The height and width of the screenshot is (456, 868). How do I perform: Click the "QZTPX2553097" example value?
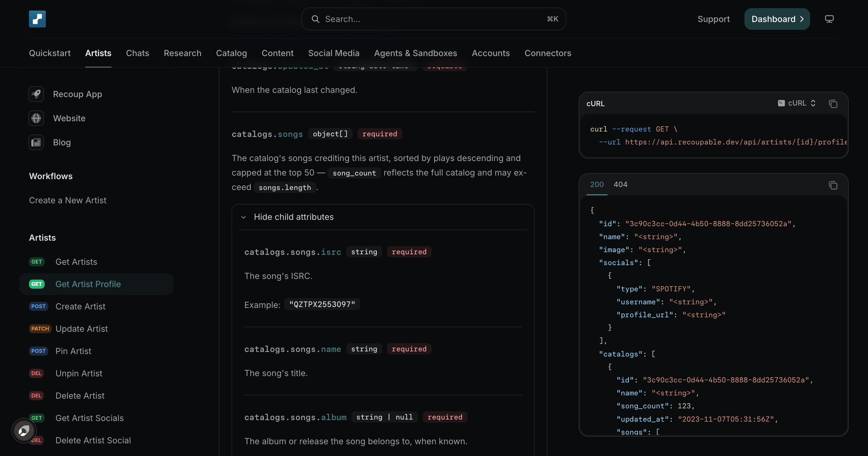(x=322, y=304)
